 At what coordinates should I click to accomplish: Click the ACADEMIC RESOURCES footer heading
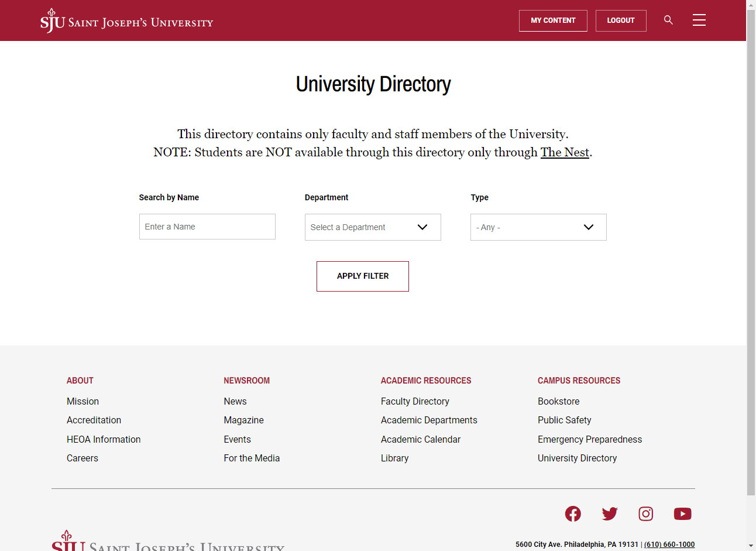tap(426, 381)
